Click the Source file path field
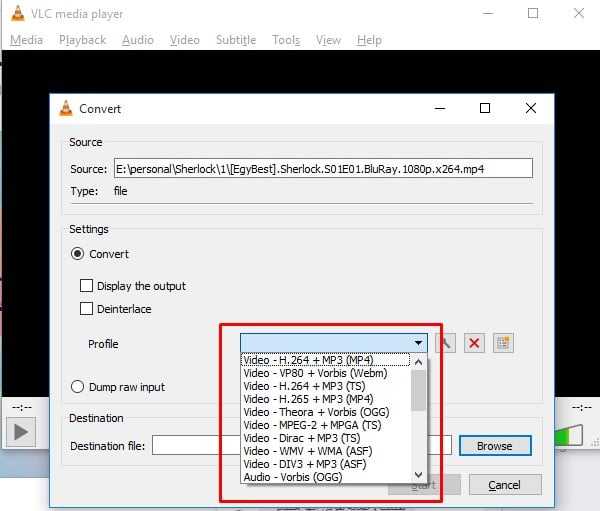Viewport: 600px width, 511px height. pos(323,168)
